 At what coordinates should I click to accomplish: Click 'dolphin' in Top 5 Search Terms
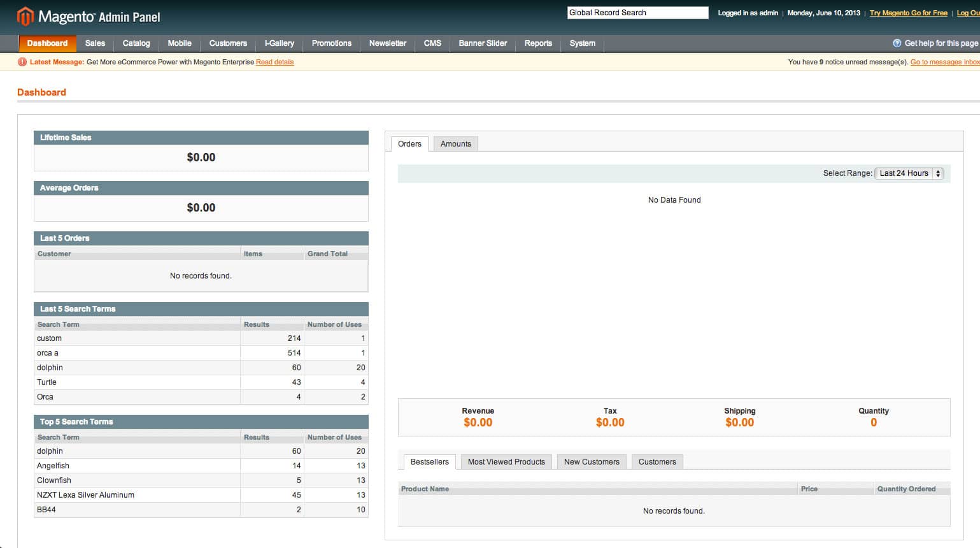coord(201,451)
